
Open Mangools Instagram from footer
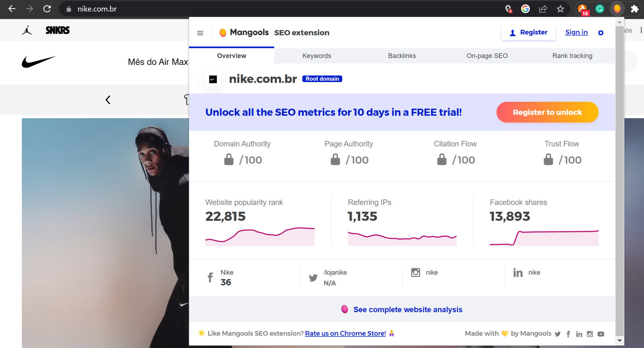pos(590,334)
